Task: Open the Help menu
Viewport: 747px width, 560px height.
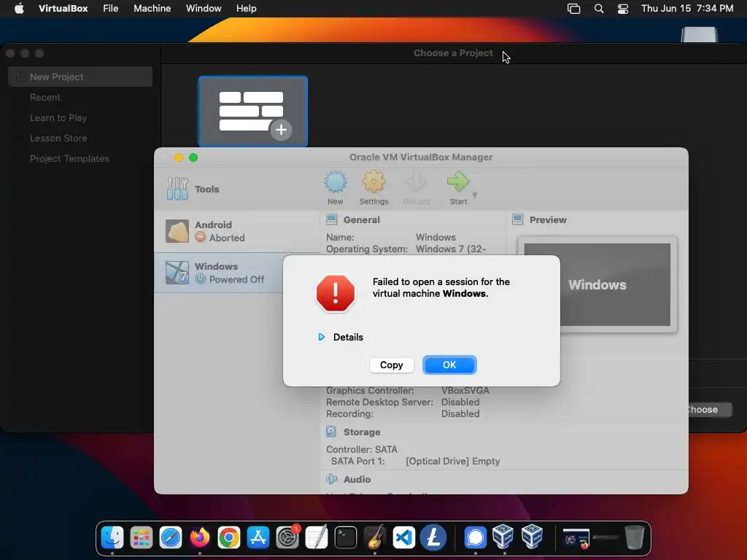Action: tap(247, 8)
